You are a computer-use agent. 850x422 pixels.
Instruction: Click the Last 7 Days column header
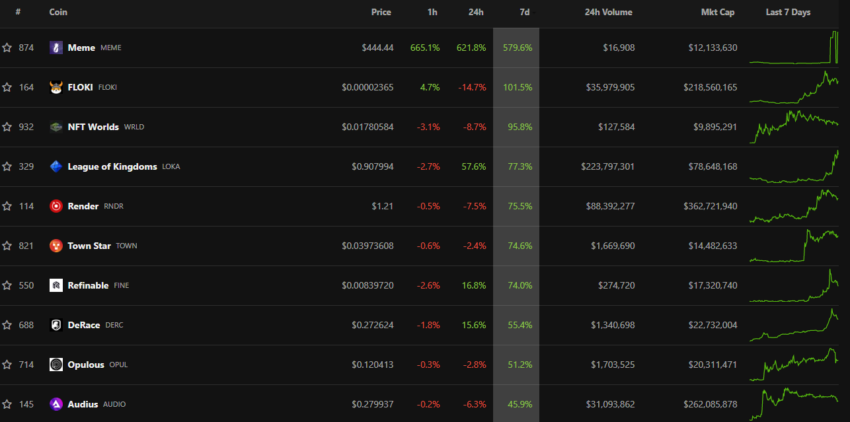point(788,12)
